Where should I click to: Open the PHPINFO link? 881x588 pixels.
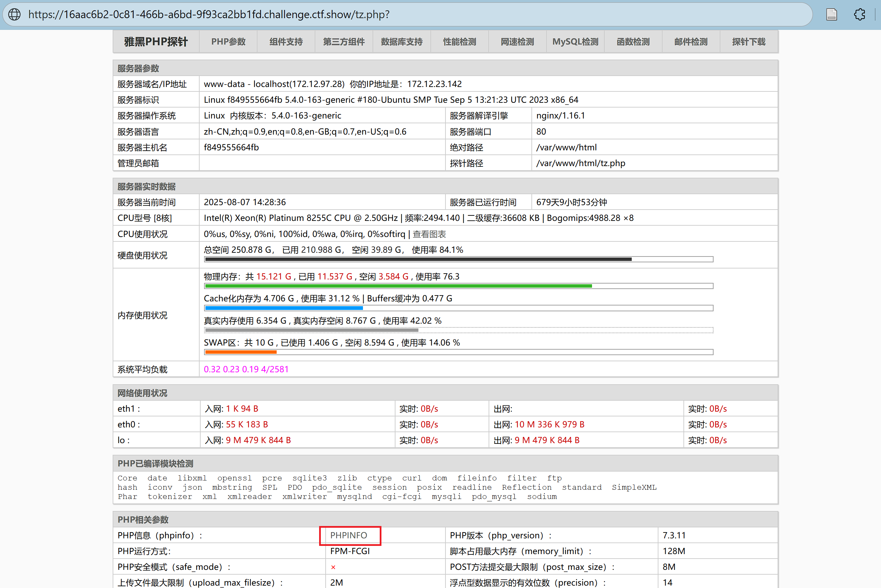click(x=348, y=535)
